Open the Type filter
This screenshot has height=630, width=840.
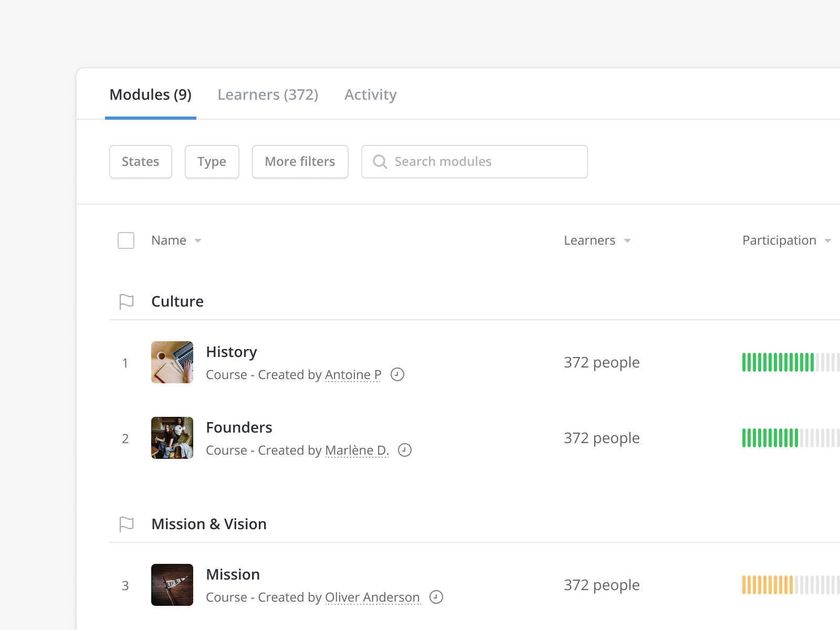pos(212,162)
